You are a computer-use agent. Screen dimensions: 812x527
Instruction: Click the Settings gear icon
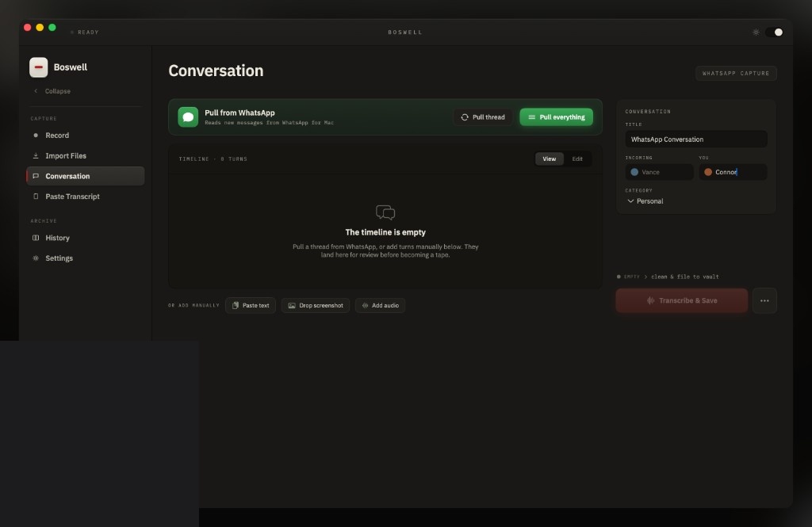click(x=36, y=258)
